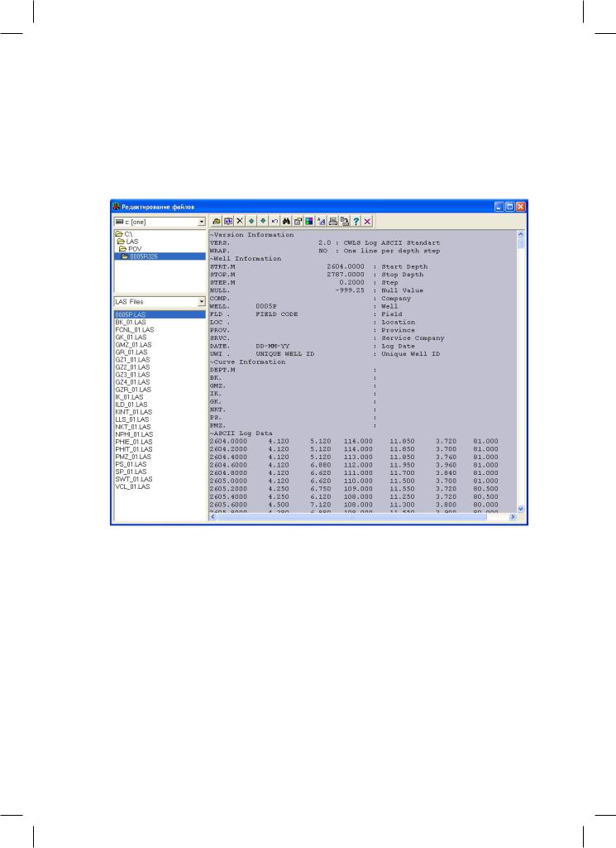Click the STOP.M stop depth line
The width and height of the screenshot is (616, 848).
318,275
